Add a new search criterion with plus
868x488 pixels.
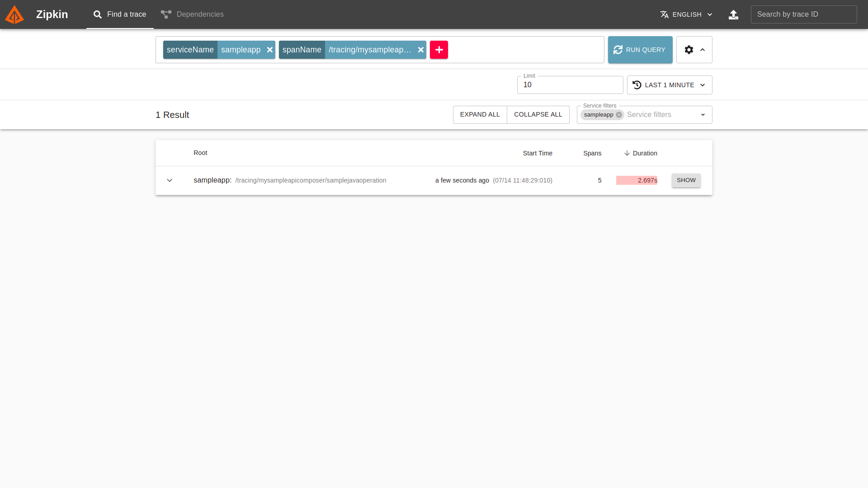(439, 50)
